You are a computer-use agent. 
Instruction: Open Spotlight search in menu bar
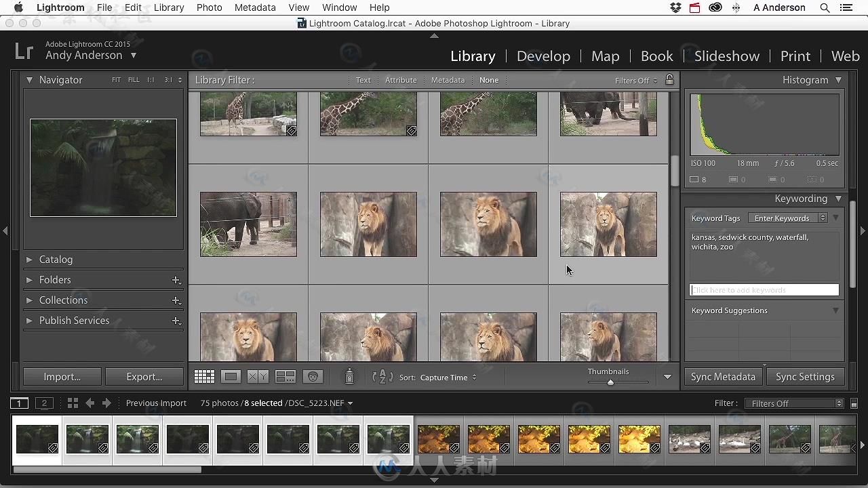[825, 7]
